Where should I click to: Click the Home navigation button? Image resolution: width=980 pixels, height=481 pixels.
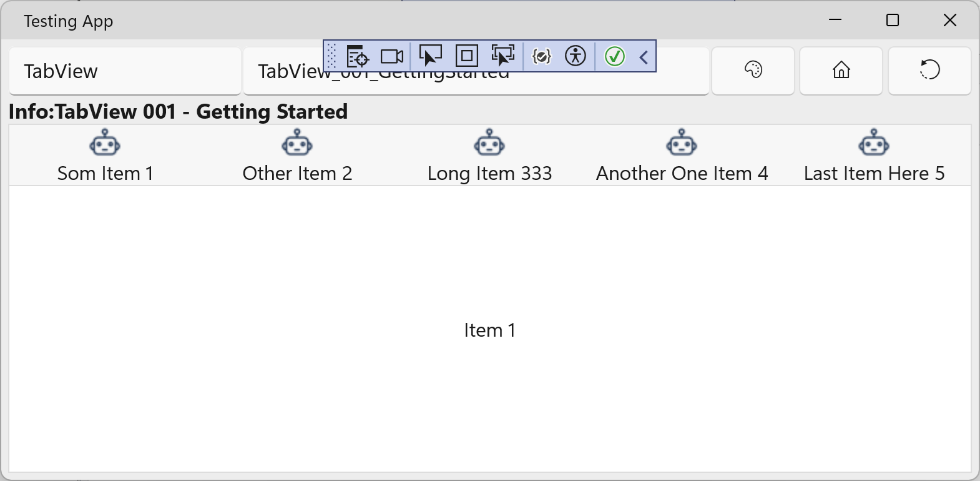[x=841, y=71]
